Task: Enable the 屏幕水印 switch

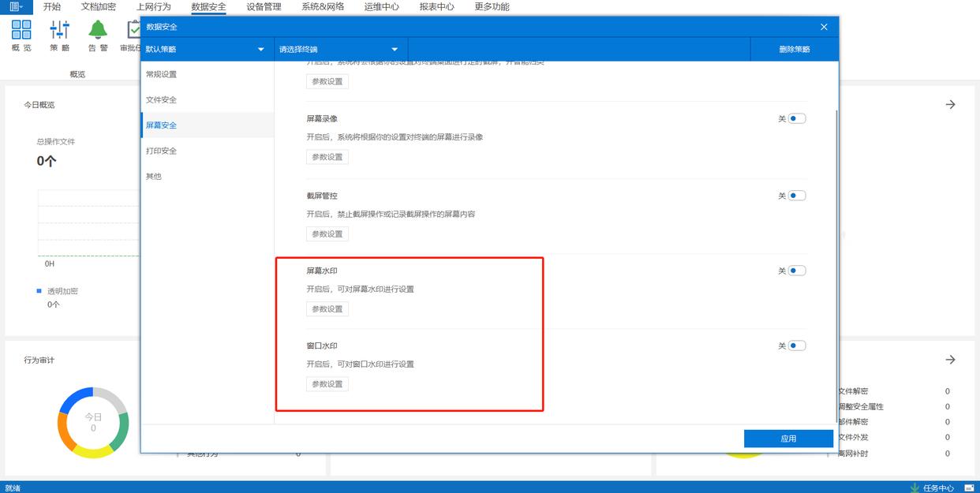Action: (797, 271)
